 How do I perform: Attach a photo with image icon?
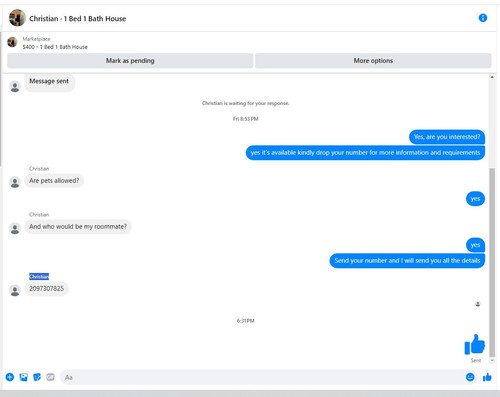click(23, 377)
